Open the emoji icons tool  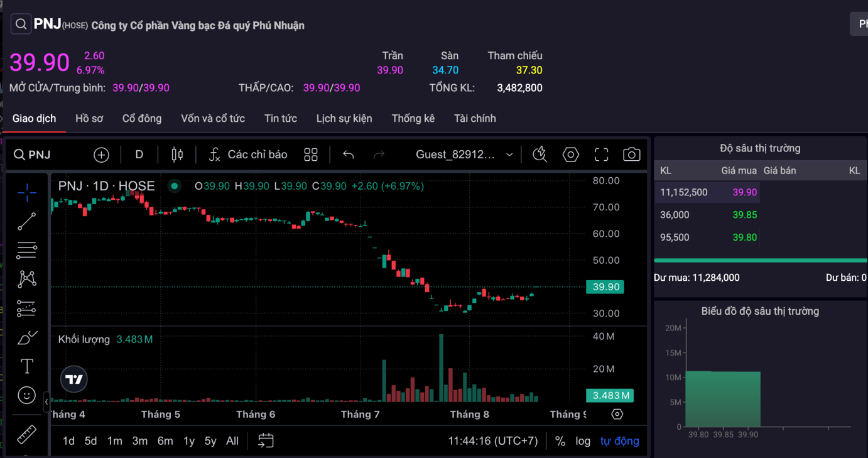pos(26,395)
